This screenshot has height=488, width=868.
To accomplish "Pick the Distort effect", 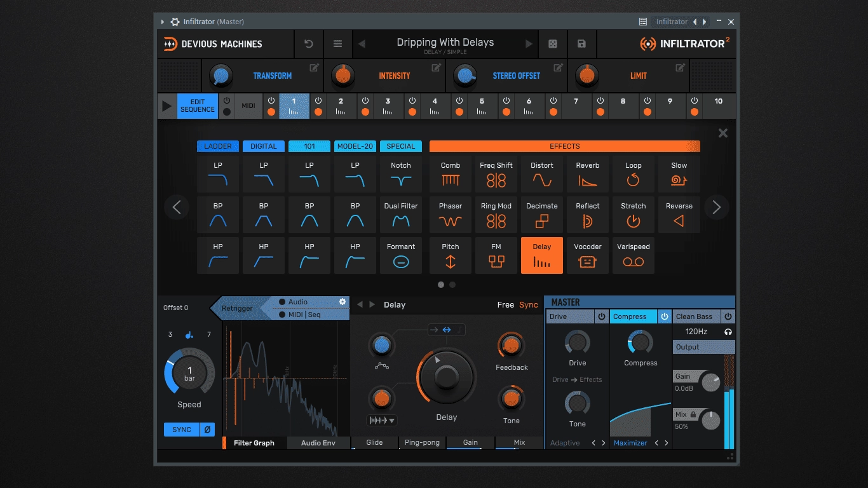I will pyautogui.click(x=542, y=174).
